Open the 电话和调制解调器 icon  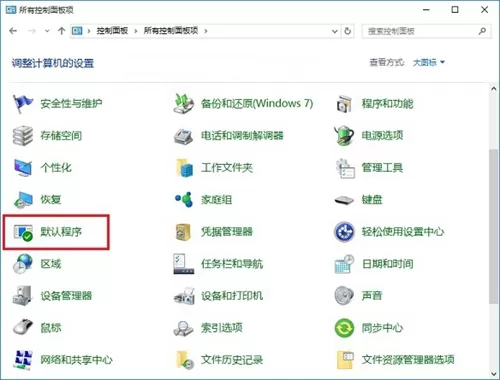[183, 136]
